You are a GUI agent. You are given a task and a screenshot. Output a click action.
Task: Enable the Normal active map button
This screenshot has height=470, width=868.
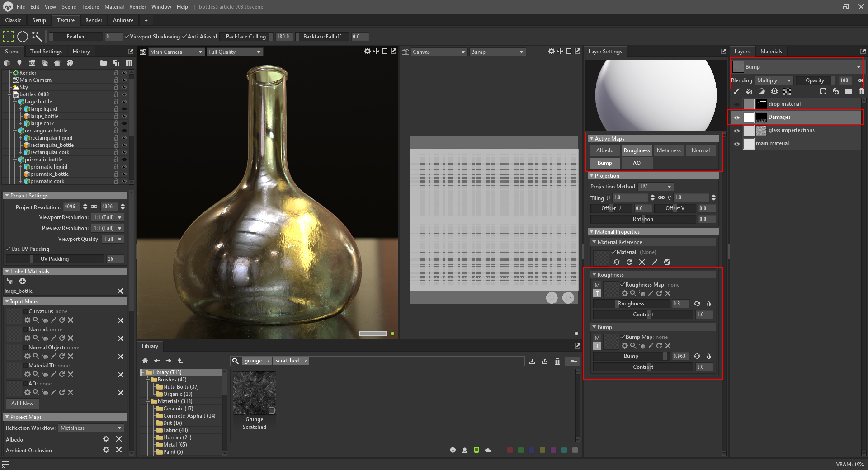[x=700, y=150]
